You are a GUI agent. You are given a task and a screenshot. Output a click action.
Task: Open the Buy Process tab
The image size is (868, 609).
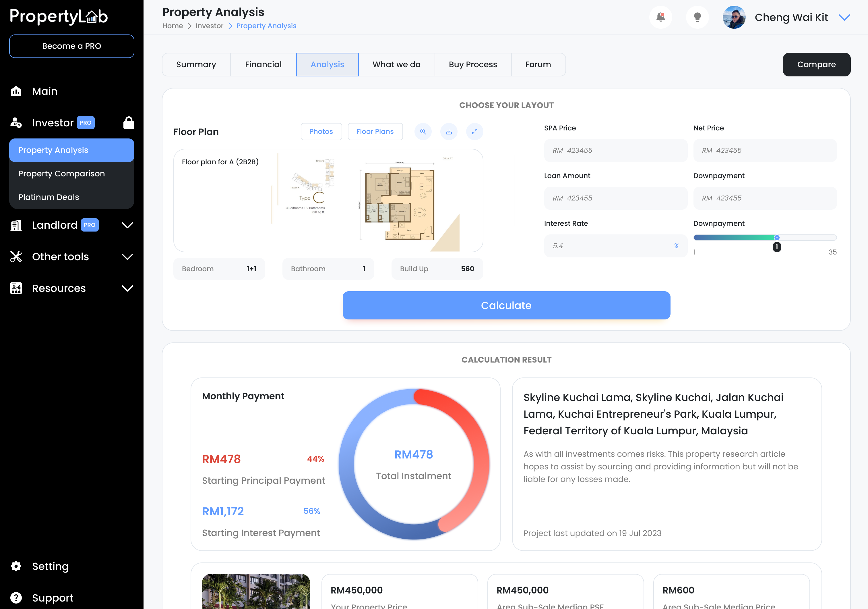click(x=472, y=65)
